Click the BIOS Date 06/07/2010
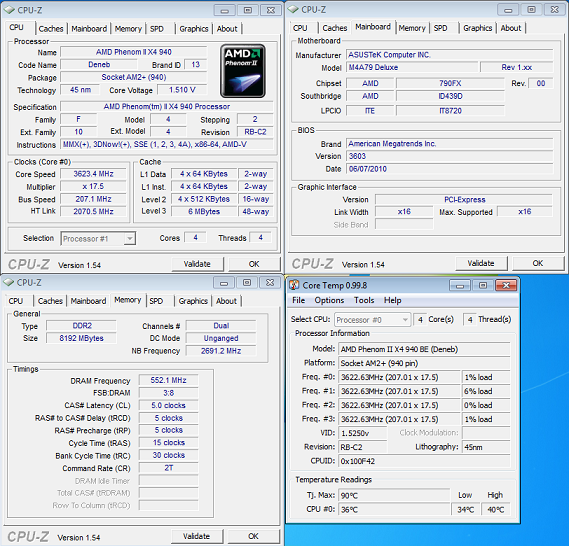The height and width of the screenshot is (546, 569). click(450, 169)
